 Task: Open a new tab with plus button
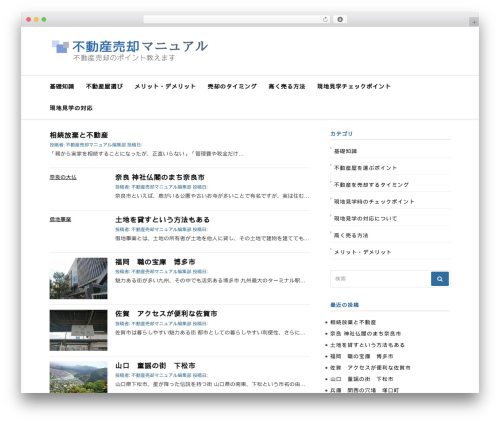(474, 22)
